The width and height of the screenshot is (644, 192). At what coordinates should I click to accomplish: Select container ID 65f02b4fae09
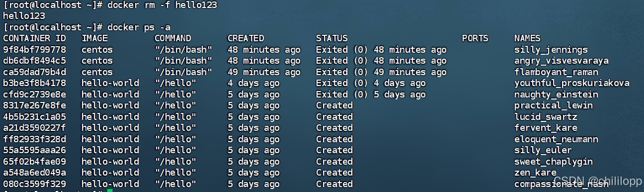click(x=34, y=162)
